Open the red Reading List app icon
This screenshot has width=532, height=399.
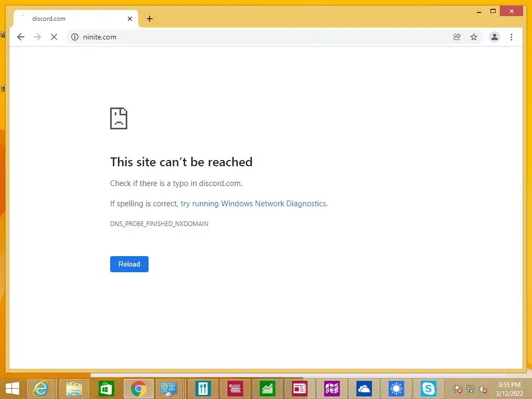(235, 389)
